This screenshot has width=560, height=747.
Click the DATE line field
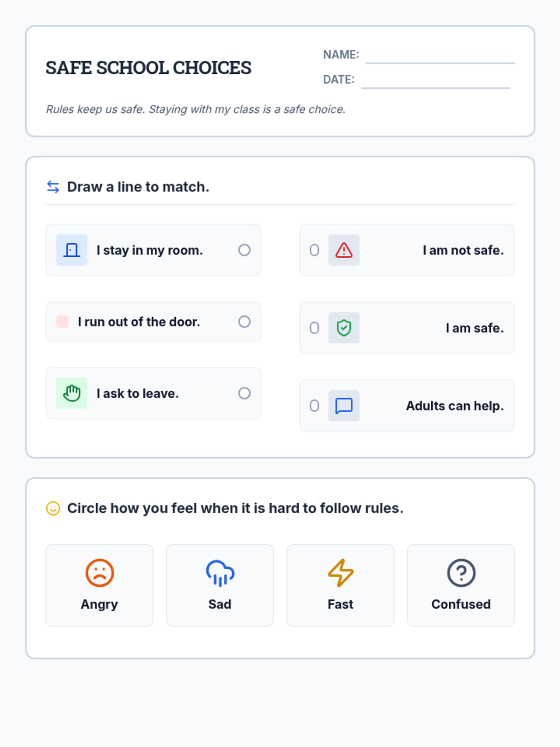click(x=435, y=80)
